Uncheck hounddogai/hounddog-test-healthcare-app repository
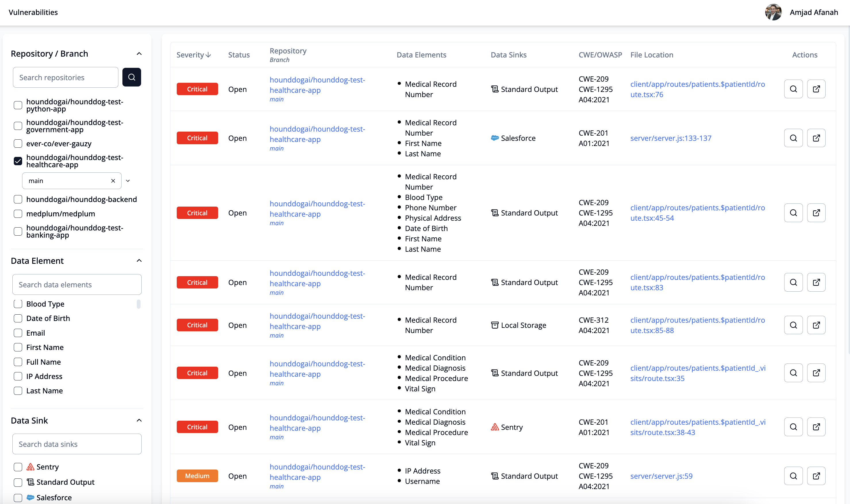Image resolution: width=850 pixels, height=504 pixels. 18,161
